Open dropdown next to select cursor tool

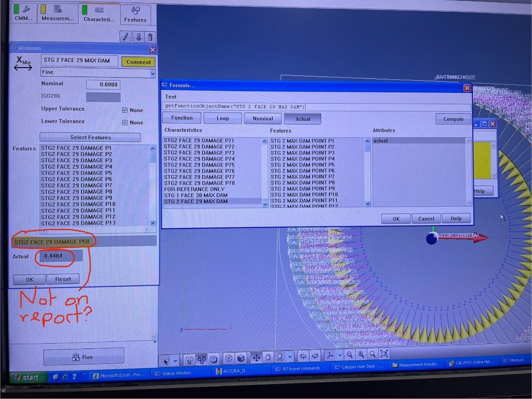point(176,360)
